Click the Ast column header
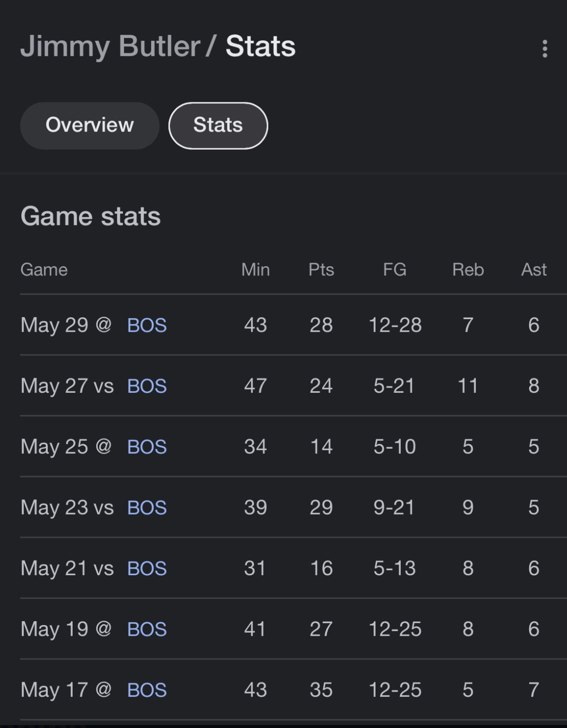Image resolution: width=567 pixels, height=728 pixels. (534, 270)
